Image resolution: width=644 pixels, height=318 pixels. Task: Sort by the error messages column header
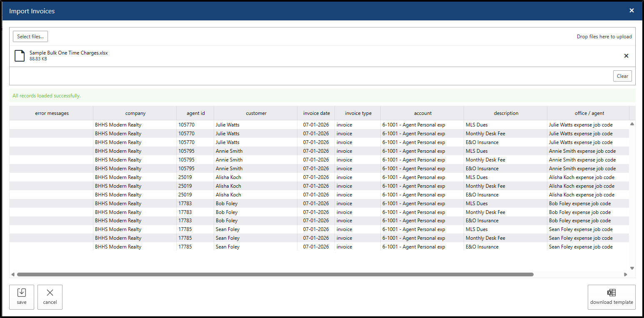pos(52,113)
